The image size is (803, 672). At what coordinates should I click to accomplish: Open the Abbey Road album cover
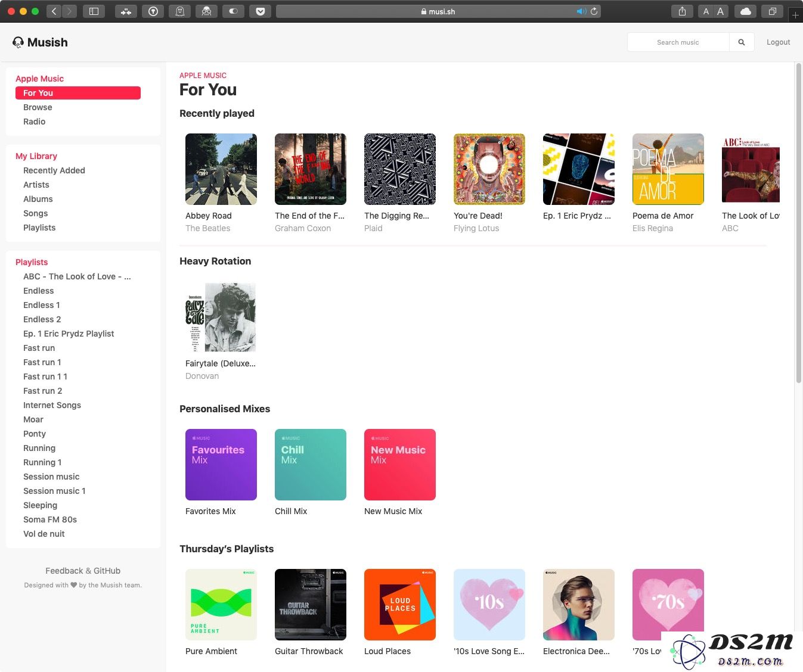click(221, 169)
